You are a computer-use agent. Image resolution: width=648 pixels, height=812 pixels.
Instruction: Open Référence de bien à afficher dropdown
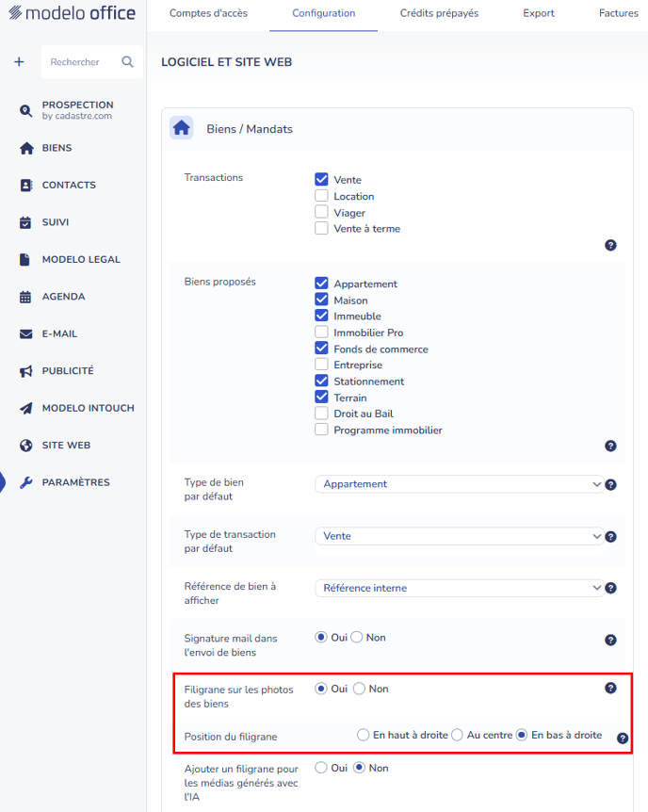[x=459, y=588]
